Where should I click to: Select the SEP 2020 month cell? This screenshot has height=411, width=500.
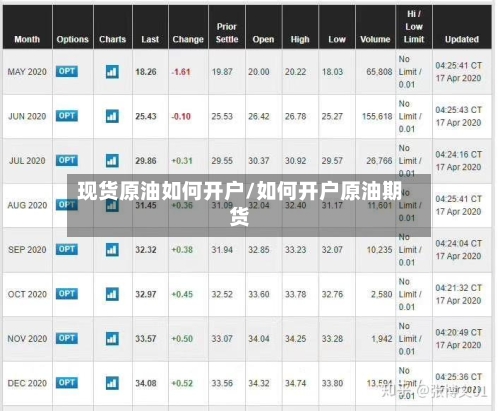click(x=27, y=250)
